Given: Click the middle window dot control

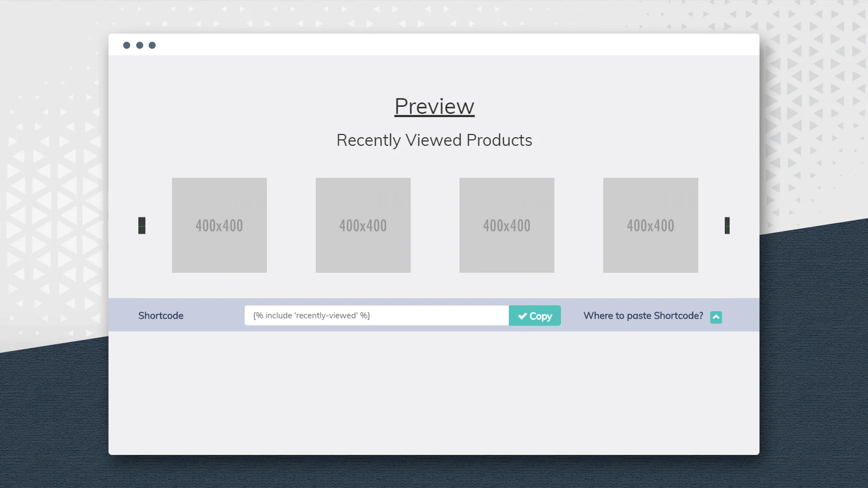Looking at the screenshot, I should tap(139, 45).
